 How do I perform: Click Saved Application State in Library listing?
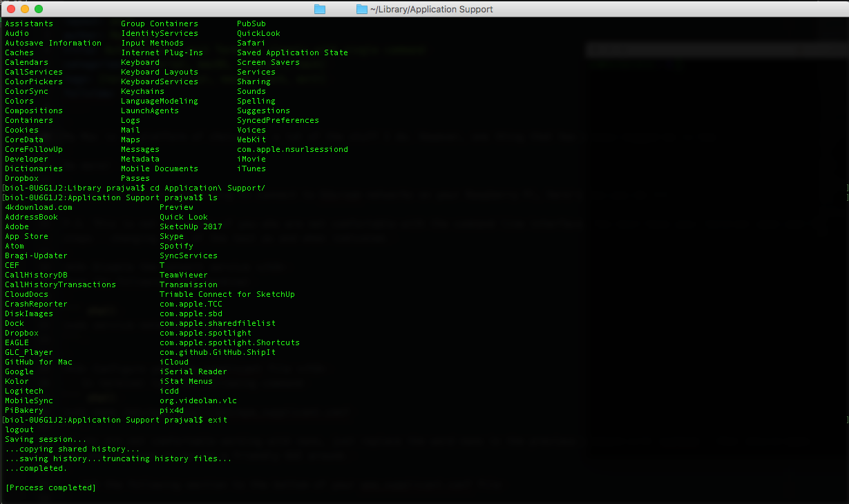tap(292, 52)
